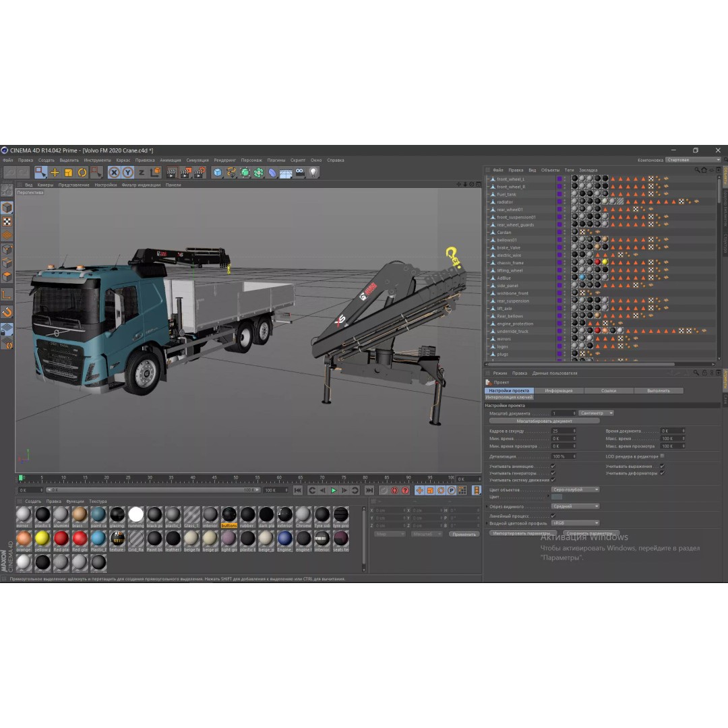Click the coordinate system icon with orange cube
728x728 pixels.
point(156,173)
